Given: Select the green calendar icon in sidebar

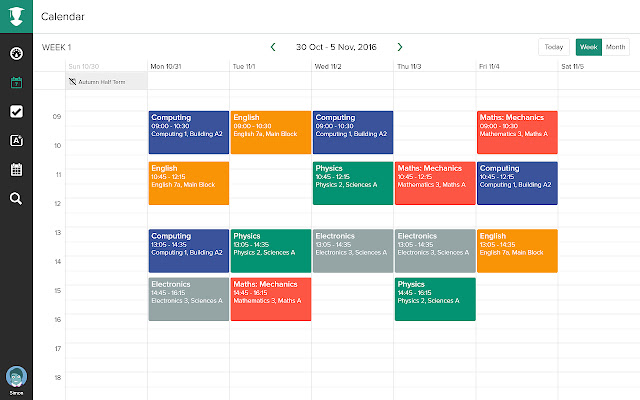Looking at the screenshot, I should tap(16, 83).
